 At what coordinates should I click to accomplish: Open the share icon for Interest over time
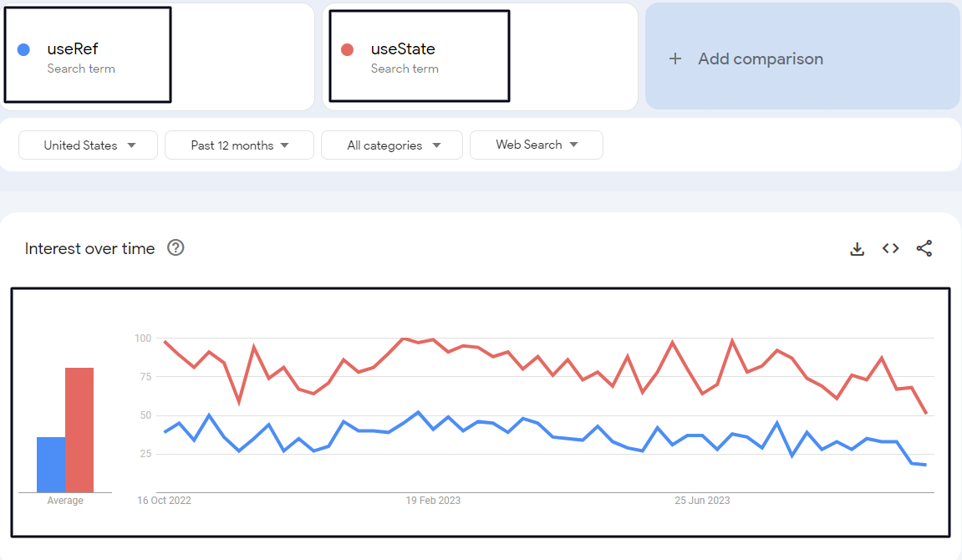[x=924, y=248]
